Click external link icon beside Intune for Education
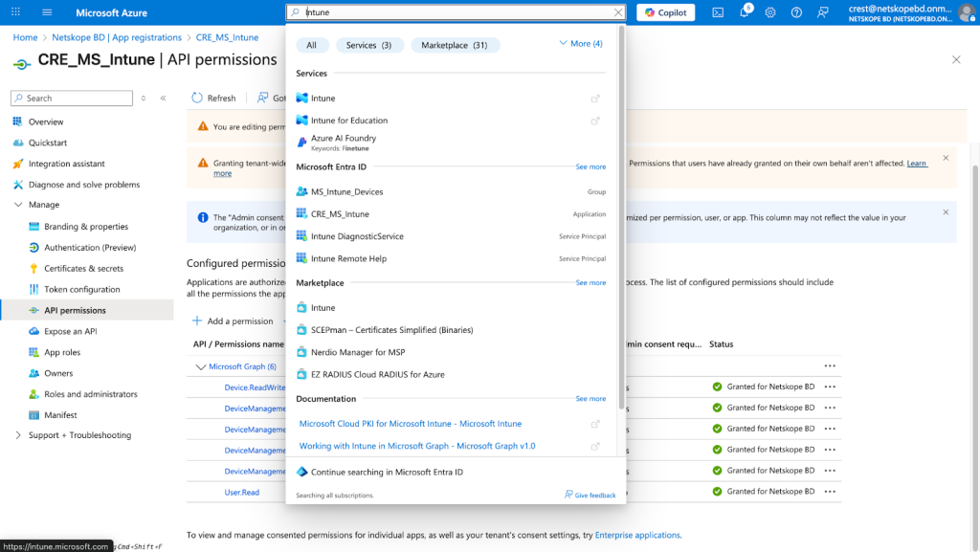Screen dimensions: 980x552 (x=595, y=121)
